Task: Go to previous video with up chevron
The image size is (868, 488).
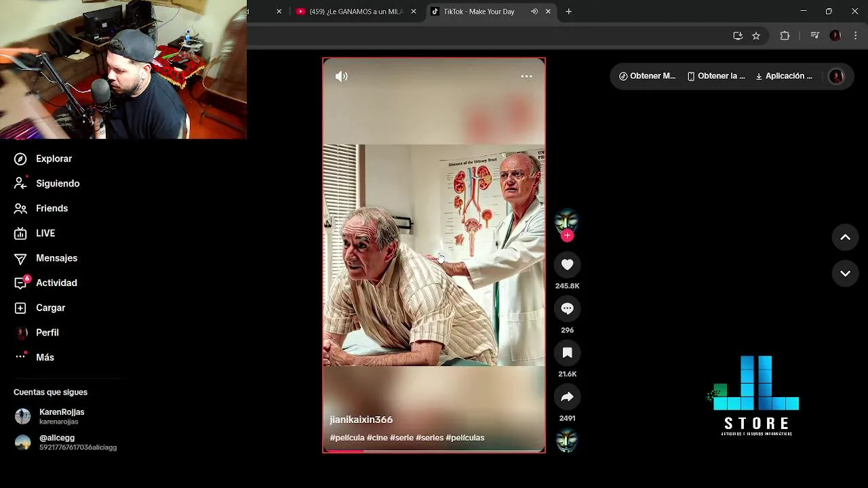Action: [x=846, y=237]
